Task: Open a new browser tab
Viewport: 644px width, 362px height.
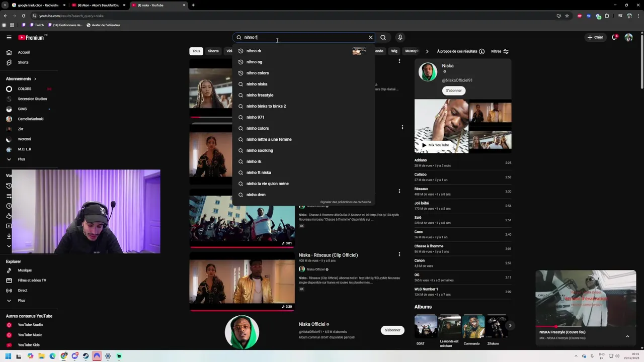Action: click(193, 5)
